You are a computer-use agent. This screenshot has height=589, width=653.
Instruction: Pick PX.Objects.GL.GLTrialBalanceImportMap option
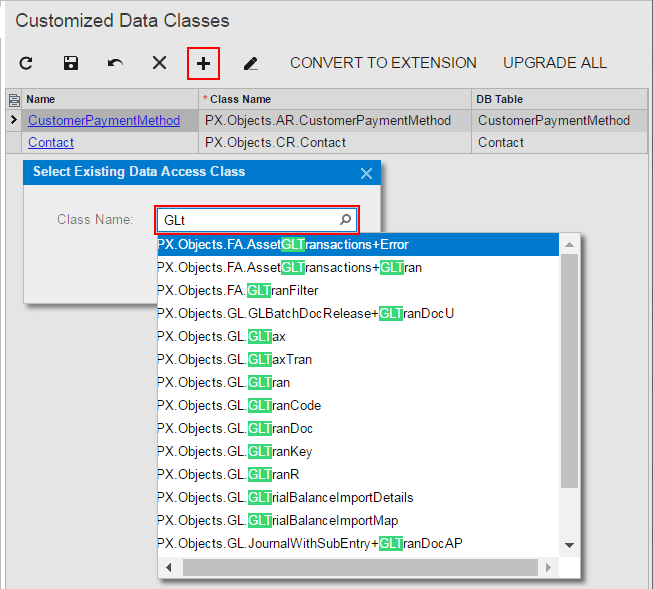(277, 521)
